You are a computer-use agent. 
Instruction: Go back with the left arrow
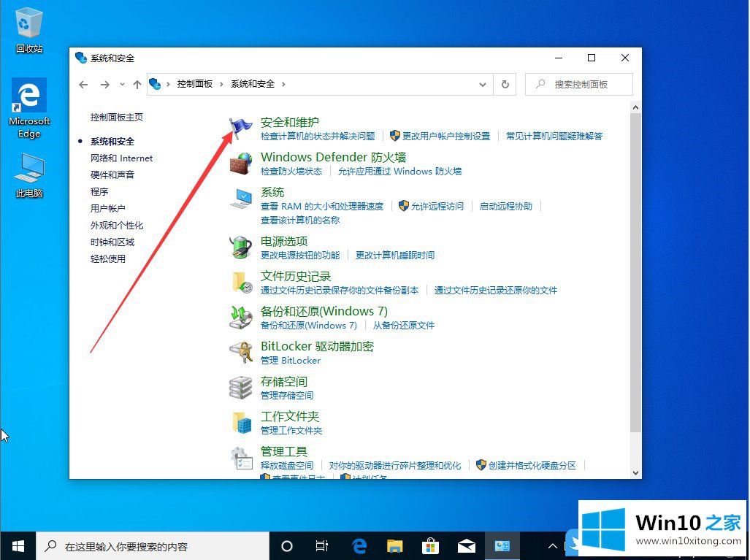pos(83,85)
